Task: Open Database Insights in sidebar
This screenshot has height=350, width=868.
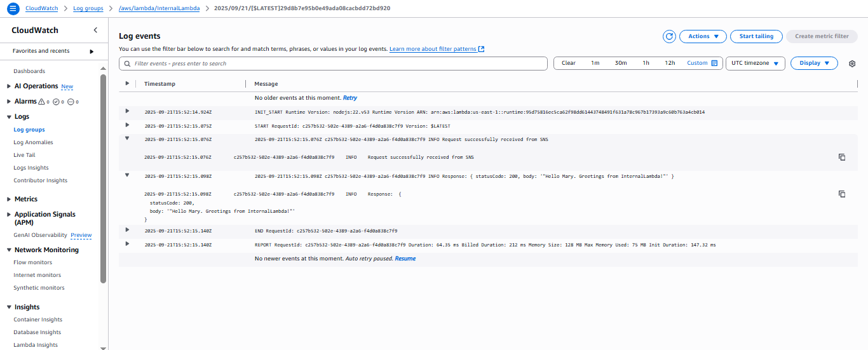Action: [x=37, y=332]
